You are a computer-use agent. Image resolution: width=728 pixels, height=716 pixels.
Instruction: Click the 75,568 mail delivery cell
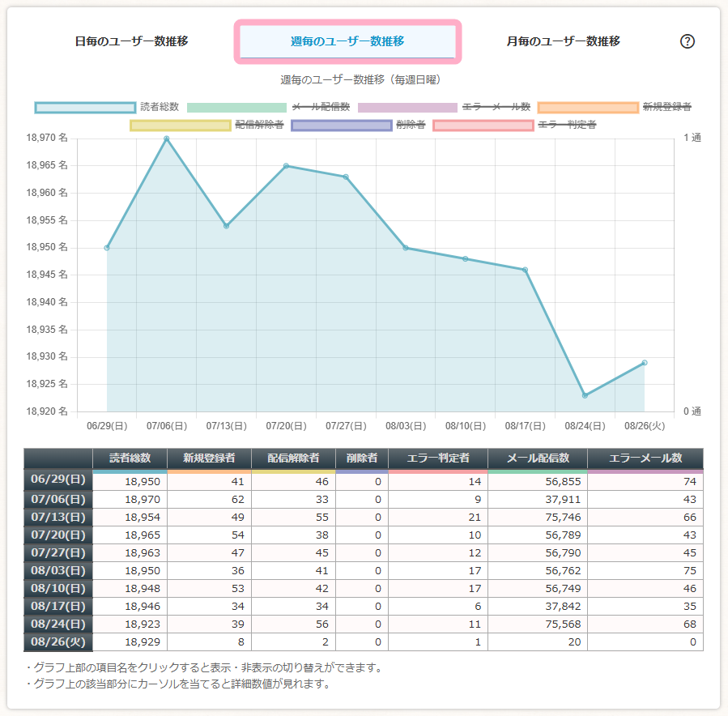[538, 624]
